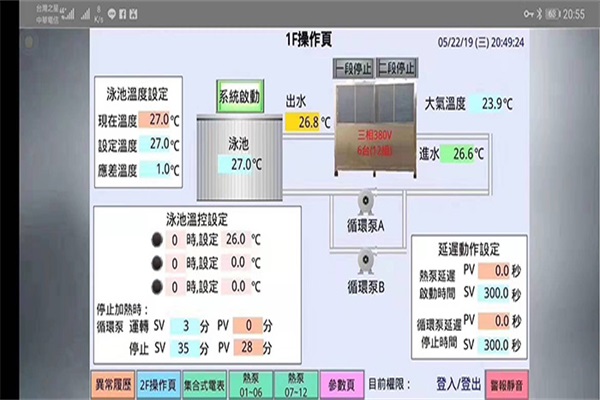Edit the 應差溫度 1.0 ℃ field

click(x=155, y=169)
